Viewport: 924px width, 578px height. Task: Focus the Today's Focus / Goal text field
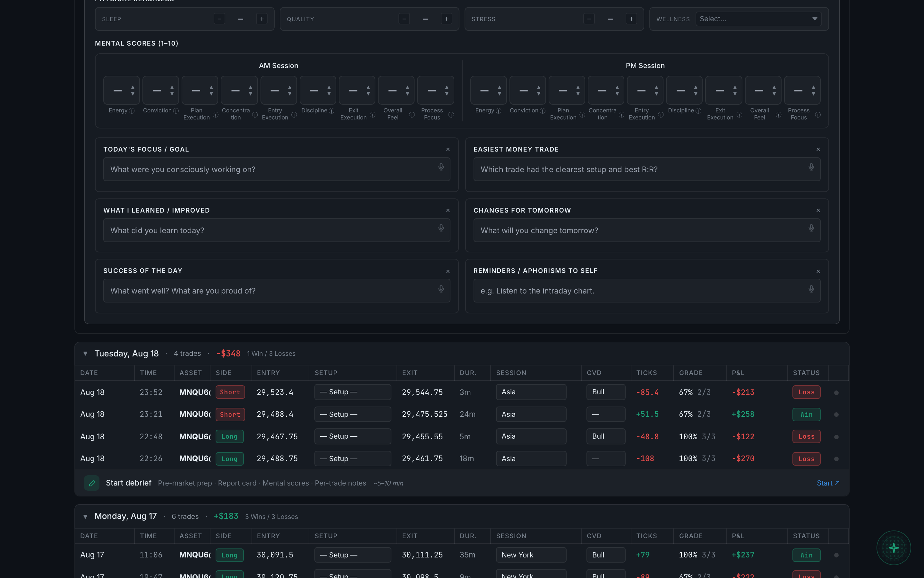(x=277, y=169)
